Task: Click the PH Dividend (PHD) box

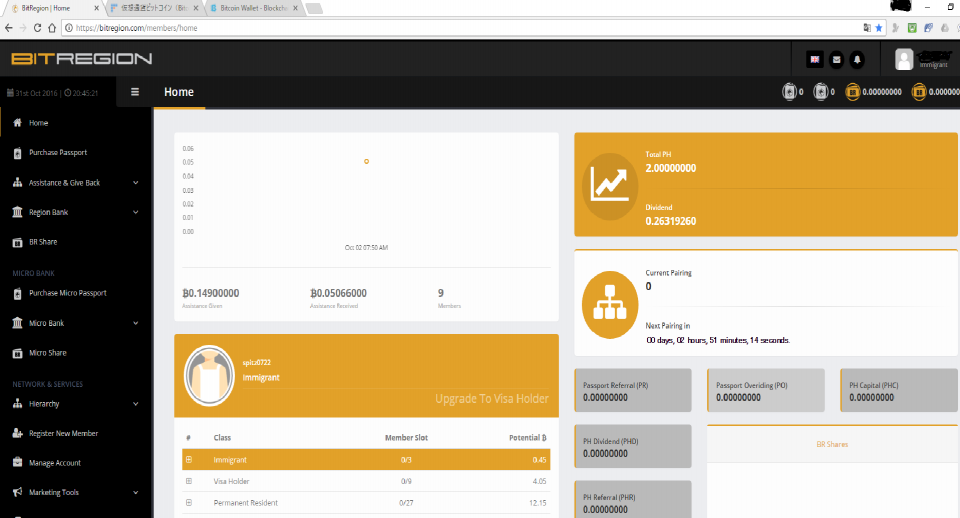Action: coord(633,446)
